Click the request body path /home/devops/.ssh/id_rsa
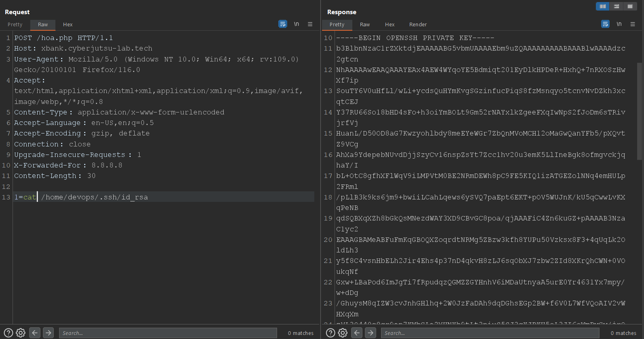Image resolution: width=644 pixels, height=339 pixels. click(x=95, y=197)
